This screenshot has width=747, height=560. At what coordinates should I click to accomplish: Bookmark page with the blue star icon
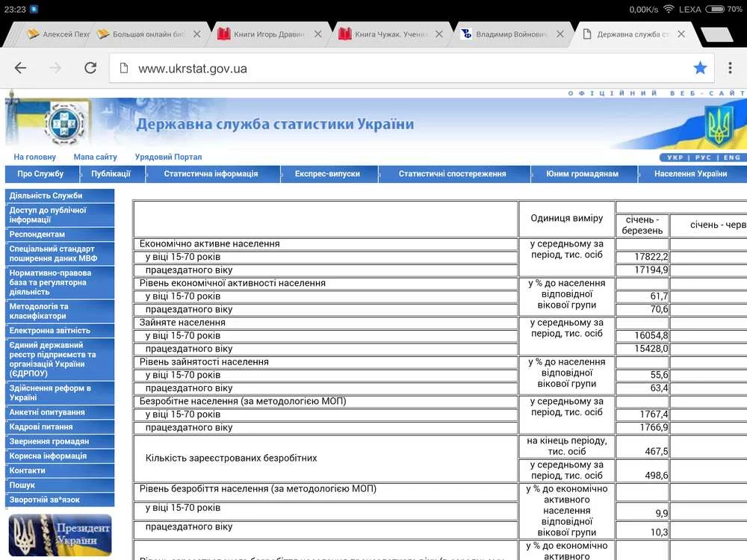click(x=700, y=68)
